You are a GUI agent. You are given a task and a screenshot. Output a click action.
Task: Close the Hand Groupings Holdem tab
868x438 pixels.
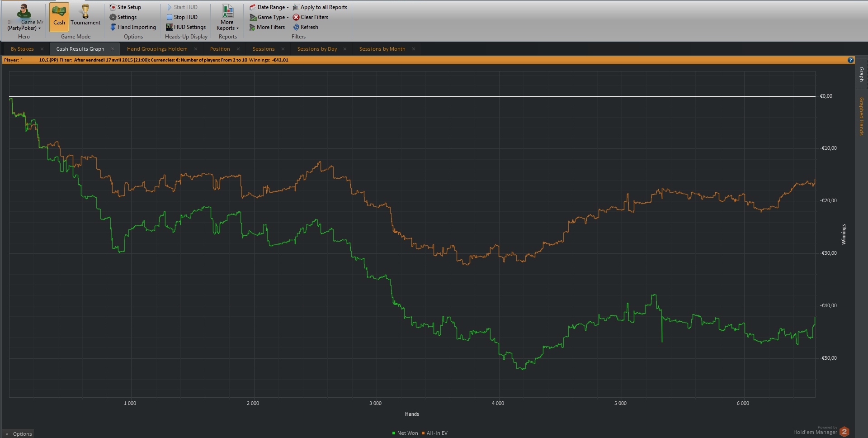click(196, 49)
